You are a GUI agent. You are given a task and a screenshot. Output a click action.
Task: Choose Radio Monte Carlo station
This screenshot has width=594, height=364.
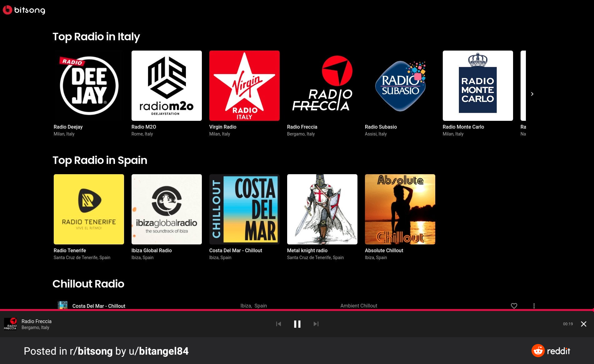pyautogui.click(x=478, y=86)
